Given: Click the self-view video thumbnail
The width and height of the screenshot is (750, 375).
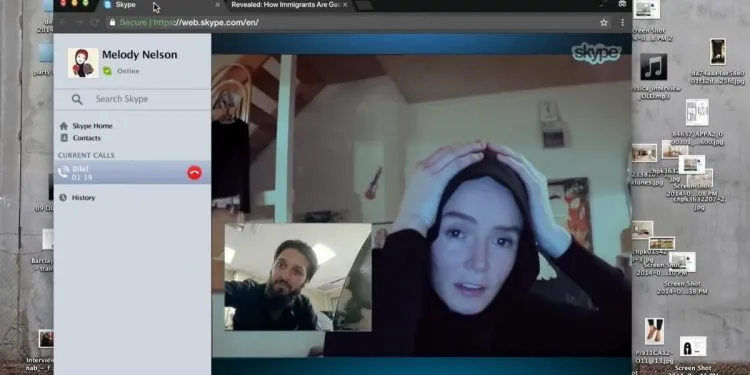Looking at the screenshot, I should 298,277.
